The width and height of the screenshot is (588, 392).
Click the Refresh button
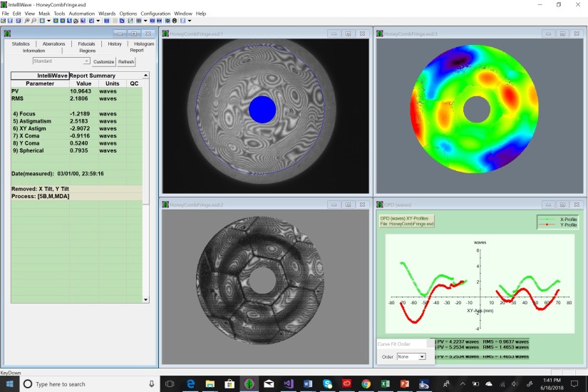[x=126, y=62]
